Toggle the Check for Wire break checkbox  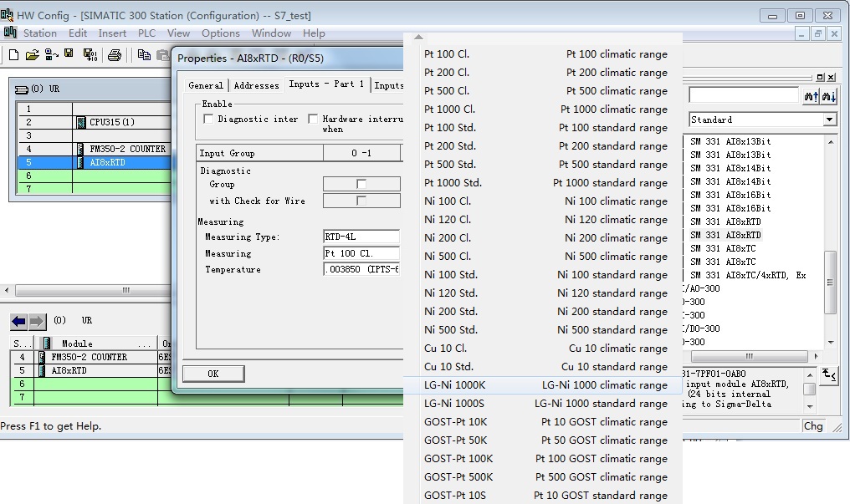tap(361, 201)
